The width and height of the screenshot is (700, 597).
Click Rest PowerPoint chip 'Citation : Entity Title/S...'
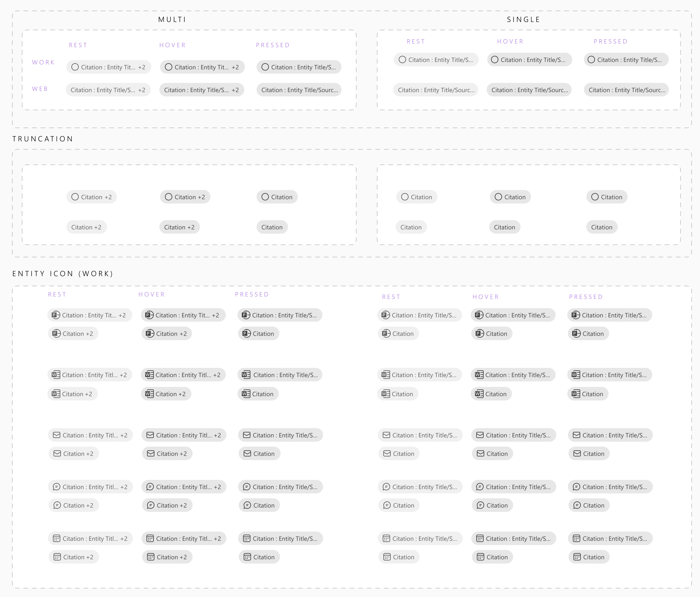click(419, 315)
